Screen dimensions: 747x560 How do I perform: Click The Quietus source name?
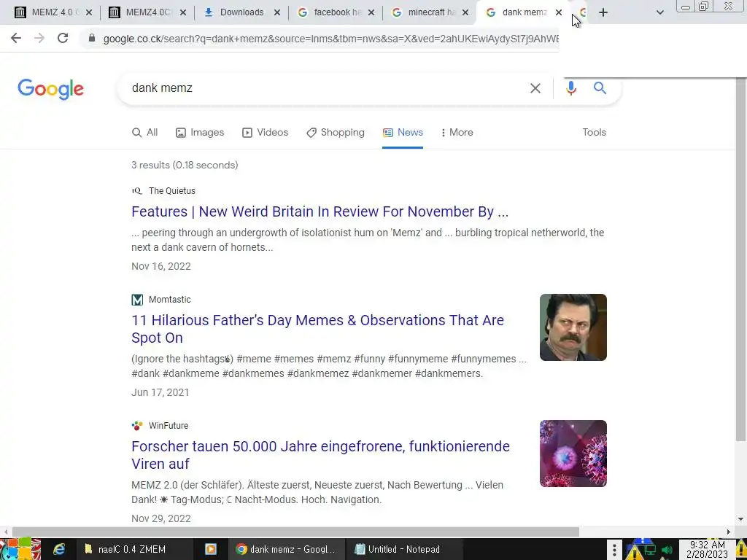click(x=172, y=191)
